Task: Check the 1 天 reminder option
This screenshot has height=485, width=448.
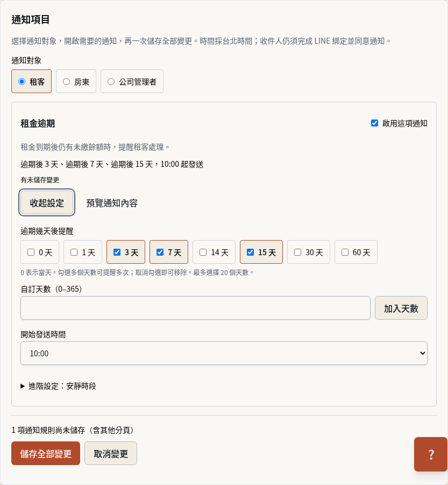Action: point(83,252)
